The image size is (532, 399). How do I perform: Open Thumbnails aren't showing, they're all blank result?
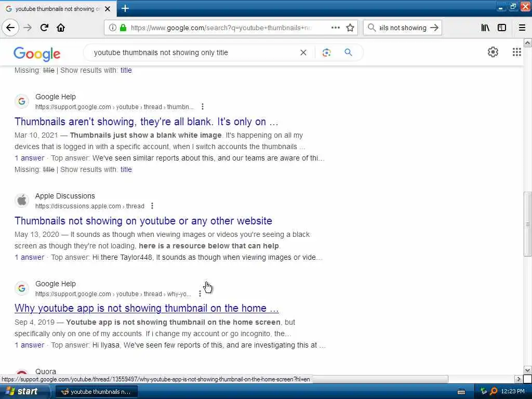coord(146,122)
